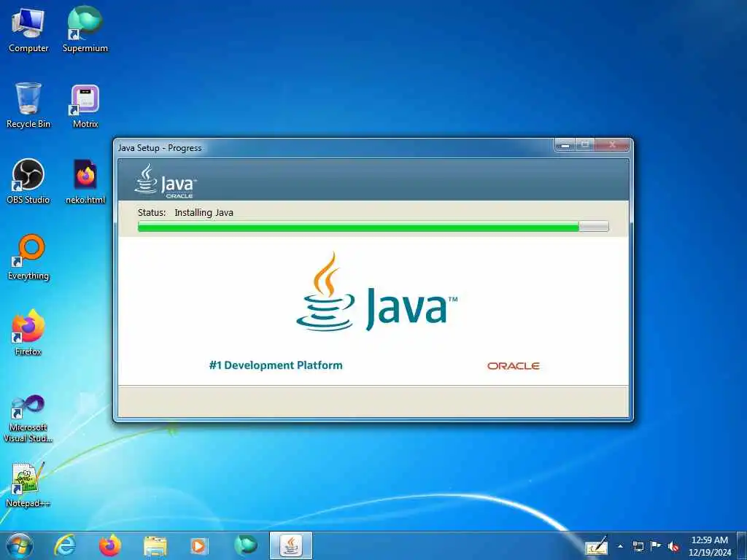
Task: Click the Java Setup taskbar button
Action: click(290, 545)
